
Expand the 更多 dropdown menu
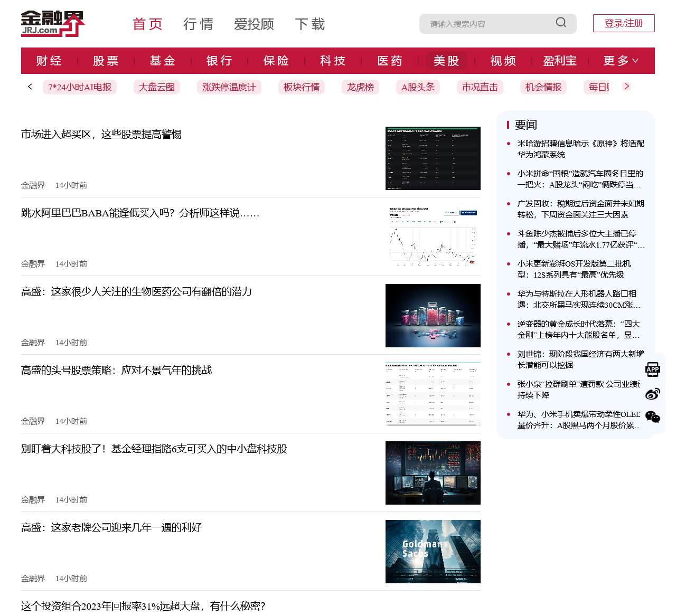coord(621,61)
